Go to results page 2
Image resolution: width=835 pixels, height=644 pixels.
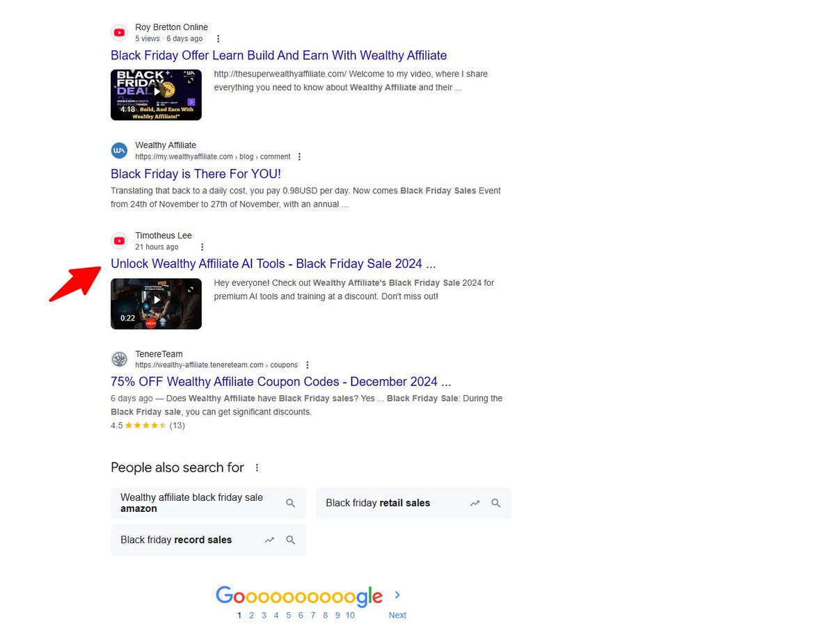pyautogui.click(x=251, y=615)
